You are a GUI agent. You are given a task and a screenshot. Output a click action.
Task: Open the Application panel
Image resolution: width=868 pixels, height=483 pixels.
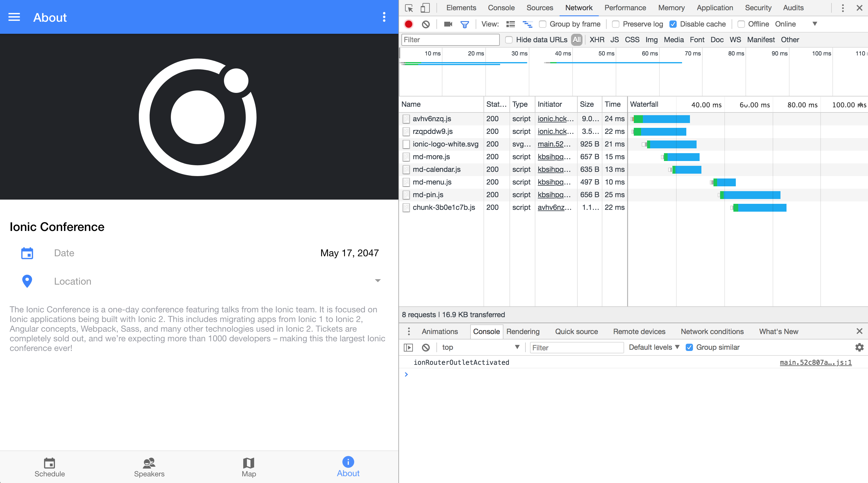[x=715, y=8]
